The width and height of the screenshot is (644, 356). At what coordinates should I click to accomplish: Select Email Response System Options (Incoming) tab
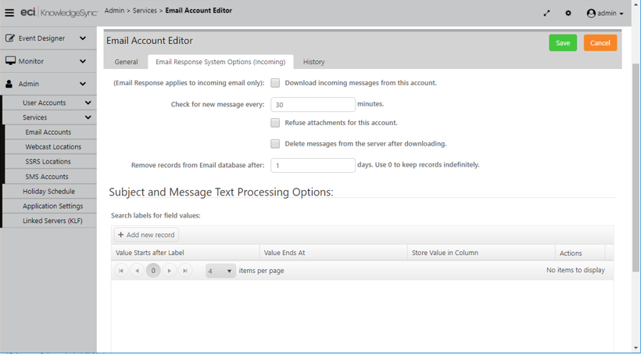tap(220, 62)
